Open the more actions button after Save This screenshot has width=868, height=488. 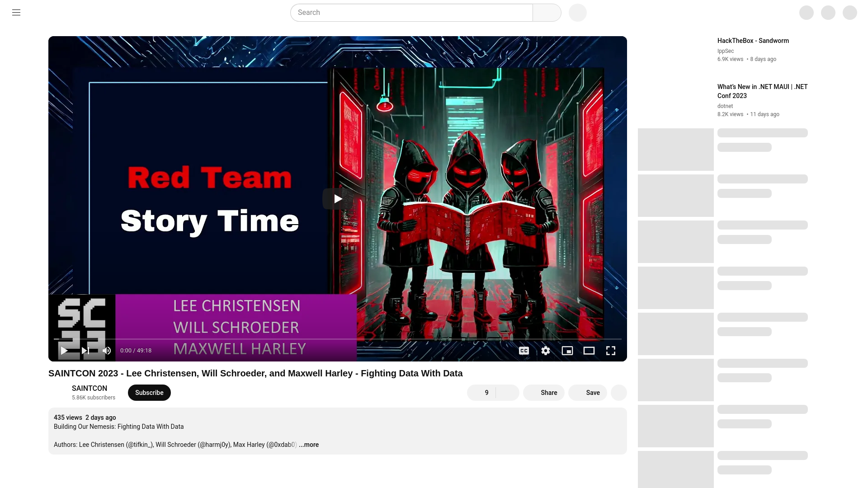click(619, 393)
